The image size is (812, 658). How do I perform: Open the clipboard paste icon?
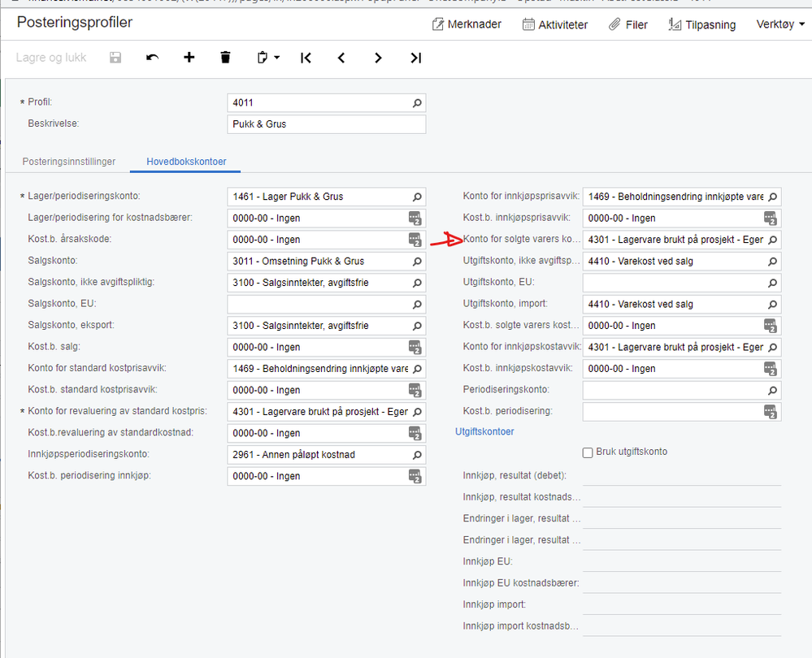(x=263, y=58)
